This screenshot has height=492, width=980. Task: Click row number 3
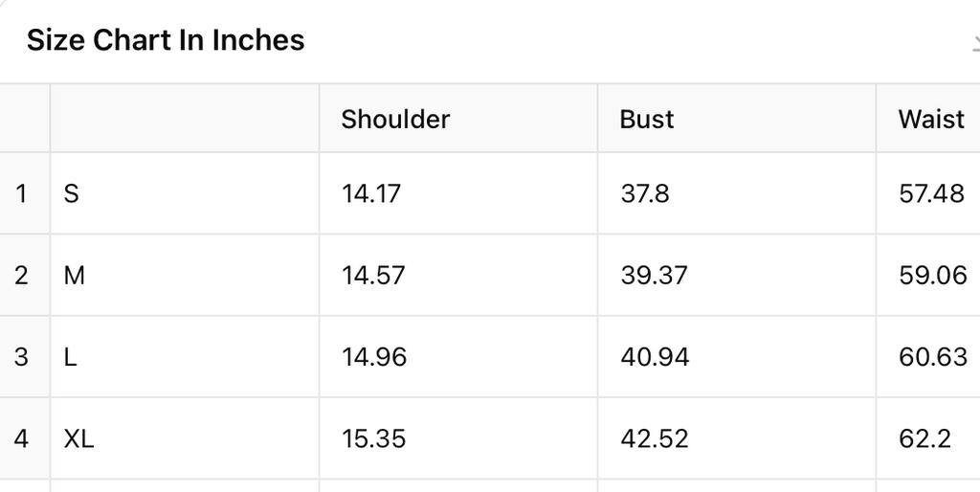click(21, 357)
